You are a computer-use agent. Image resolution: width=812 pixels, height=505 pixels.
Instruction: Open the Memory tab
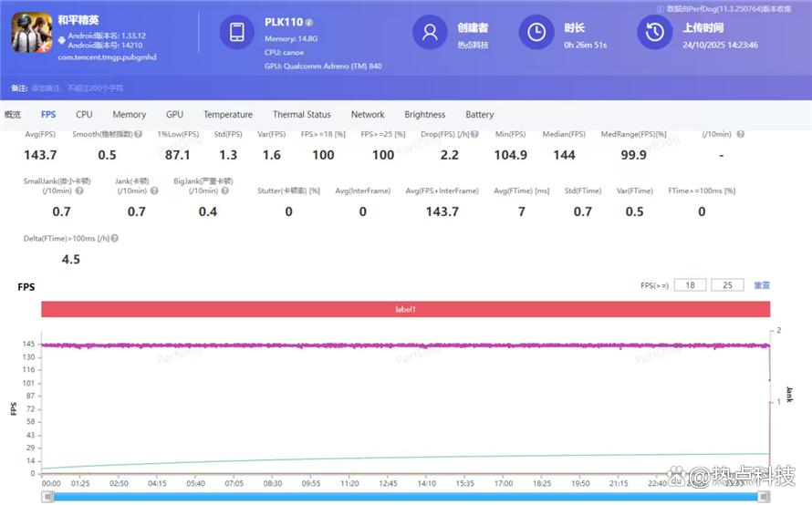[x=129, y=114]
